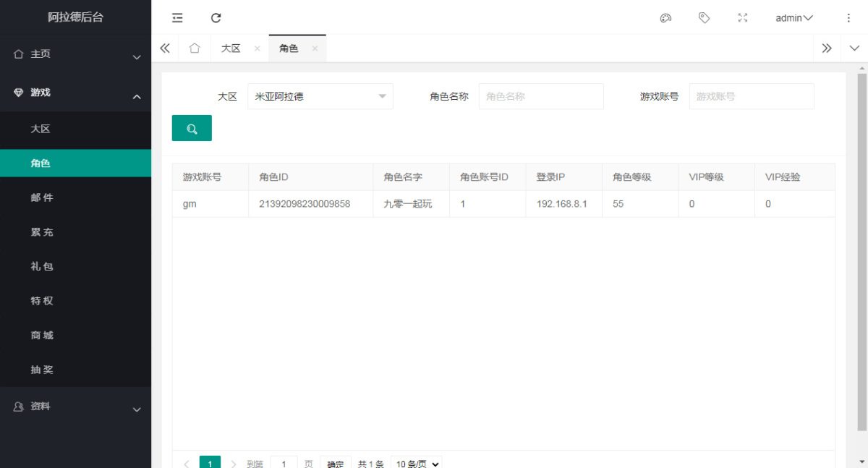Click the 确定 page jump button
868x468 pixels.
click(336, 464)
